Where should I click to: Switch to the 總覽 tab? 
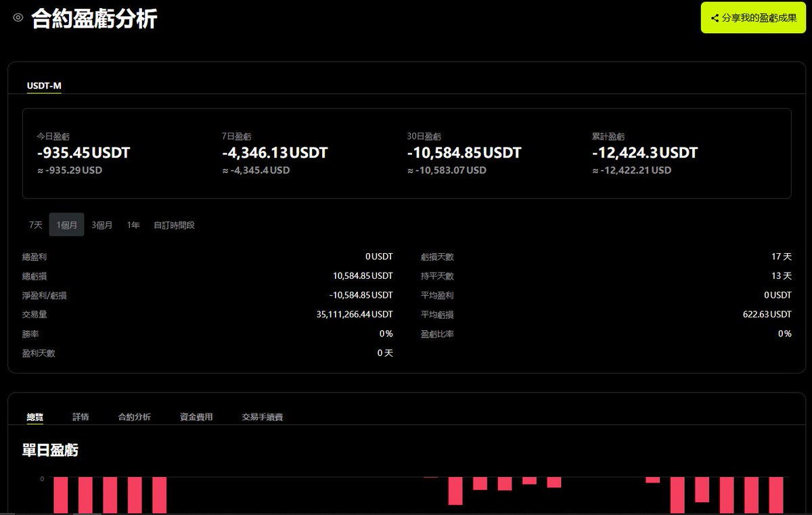tap(35, 417)
